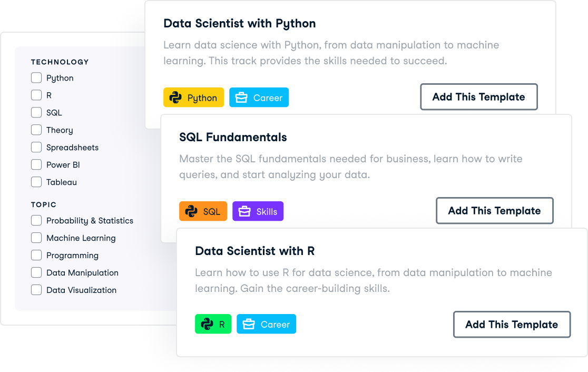Click the Career briefcase icon under Data Scientist with R
This screenshot has width=588, height=372.
[x=250, y=324]
